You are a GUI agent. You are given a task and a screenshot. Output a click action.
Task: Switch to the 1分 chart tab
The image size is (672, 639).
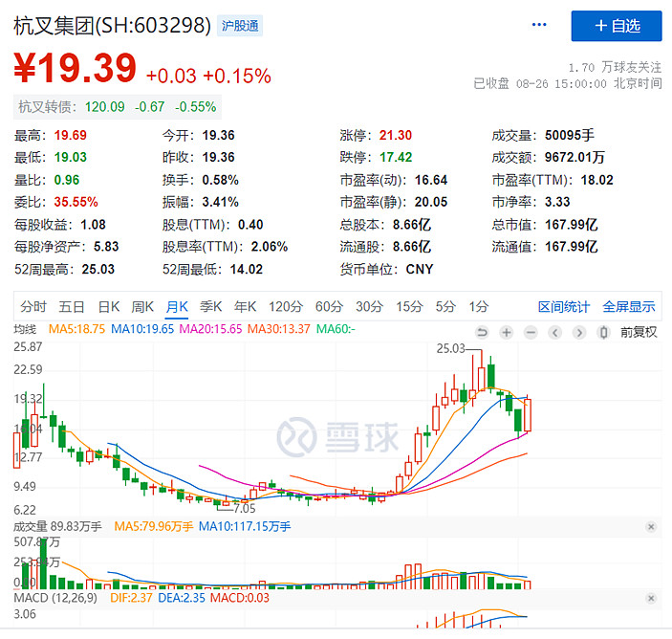(479, 307)
